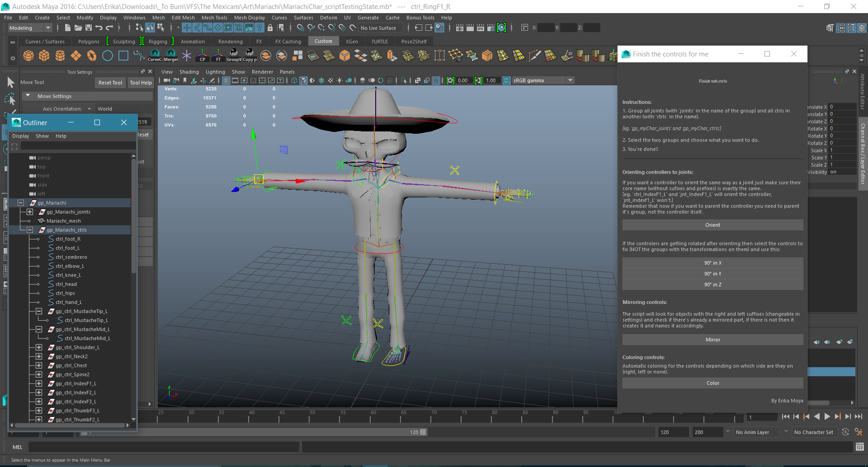Image resolution: width=868 pixels, height=467 pixels.
Task: Switch to the Rigging shelf tab
Action: (x=158, y=42)
